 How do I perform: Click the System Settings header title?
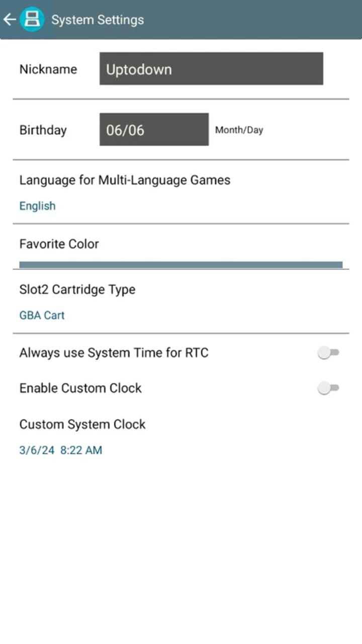(x=98, y=20)
